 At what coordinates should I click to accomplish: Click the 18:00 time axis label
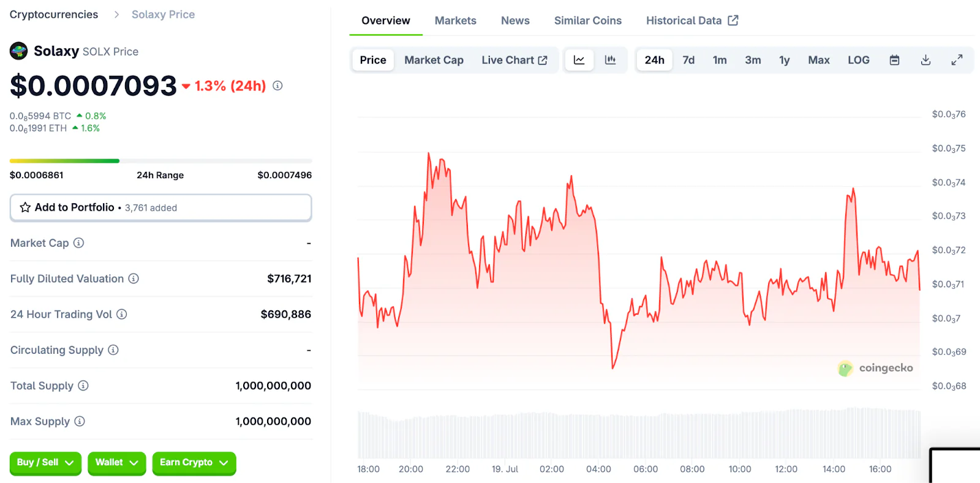coord(368,469)
